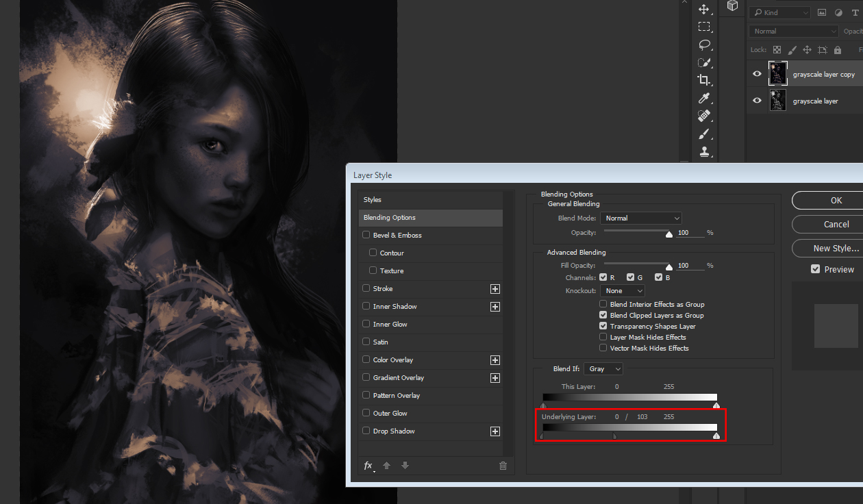Open the Blend If Gray dropdown
Screen dimensions: 863x504
[x=603, y=368]
